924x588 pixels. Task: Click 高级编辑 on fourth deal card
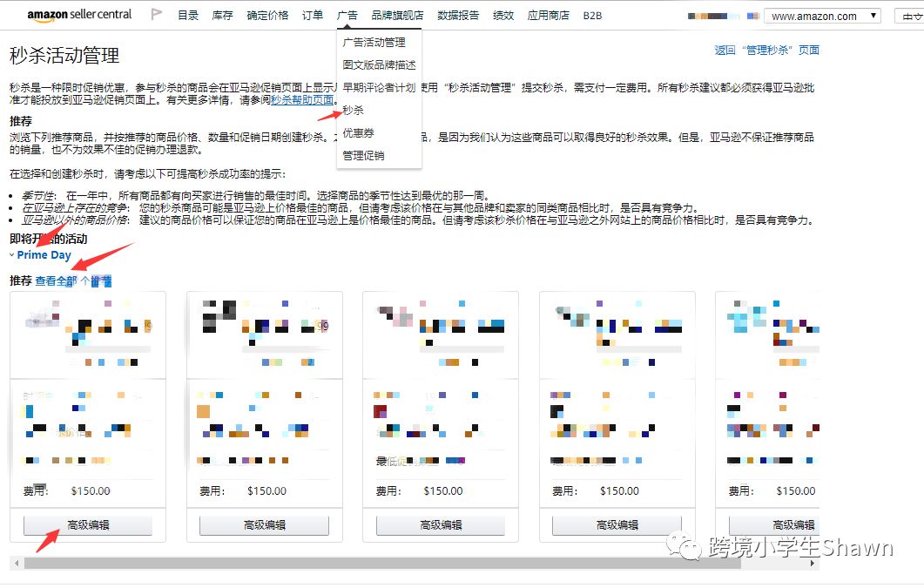tap(617, 525)
